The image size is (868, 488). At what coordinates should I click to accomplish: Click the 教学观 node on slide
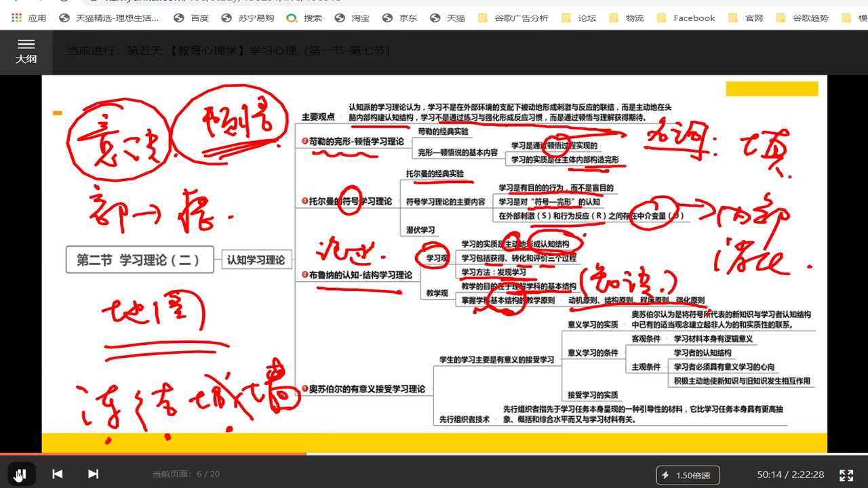coord(437,293)
